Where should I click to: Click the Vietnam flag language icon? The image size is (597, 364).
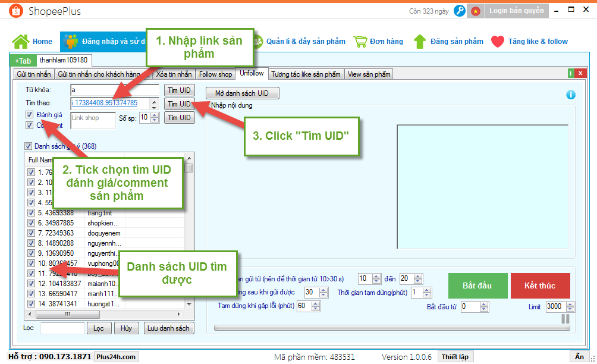pyautogui.click(x=475, y=11)
